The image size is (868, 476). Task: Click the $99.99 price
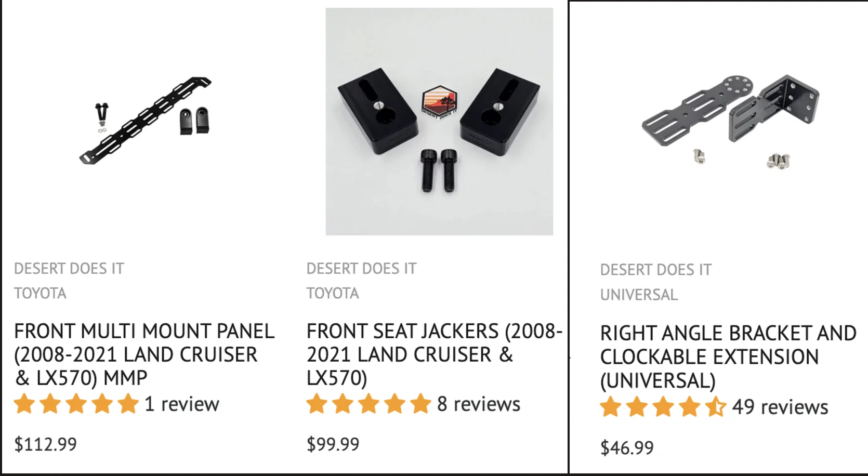pyautogui.click(x=333, y=444)
